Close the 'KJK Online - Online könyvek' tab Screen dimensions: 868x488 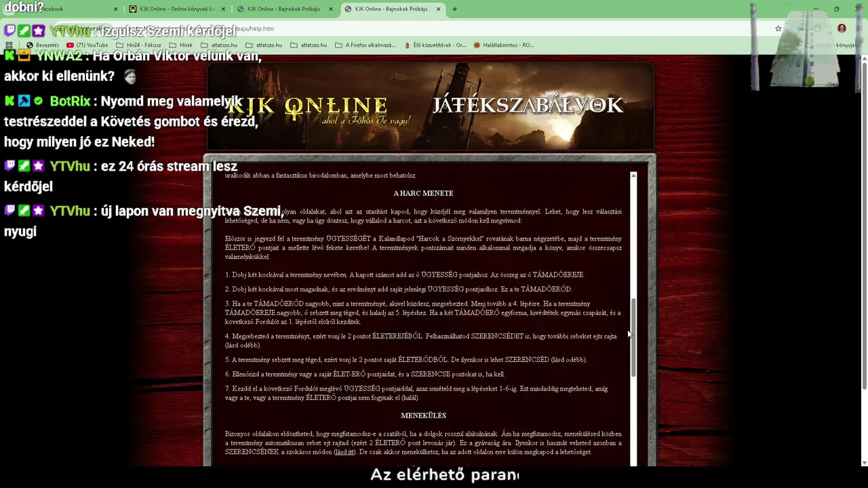click(x=222, y=9)
